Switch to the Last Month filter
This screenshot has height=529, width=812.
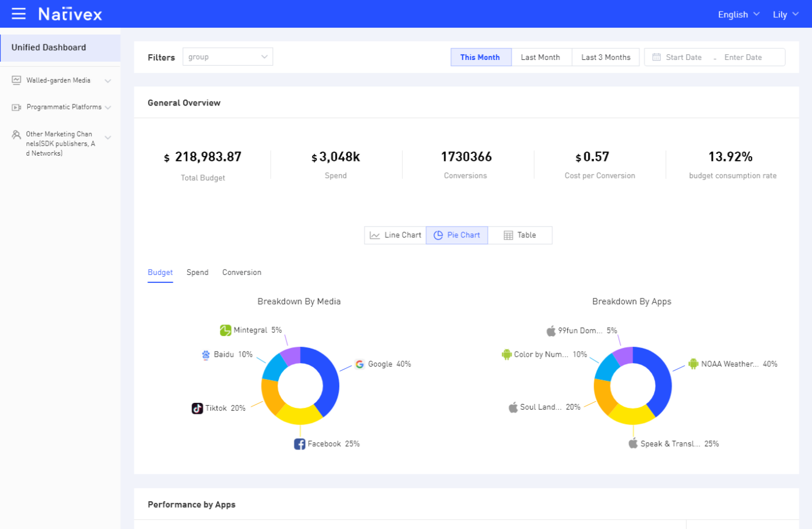tap(541, 57)
